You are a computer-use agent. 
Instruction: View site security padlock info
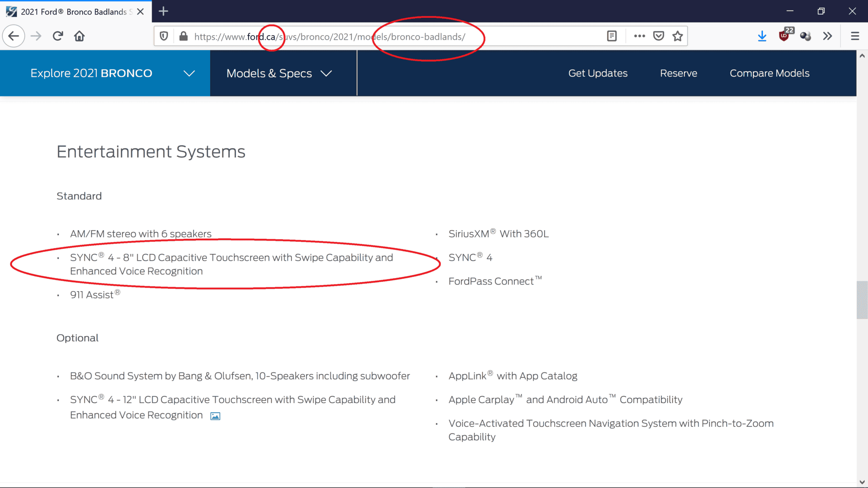tap(184, 36)
